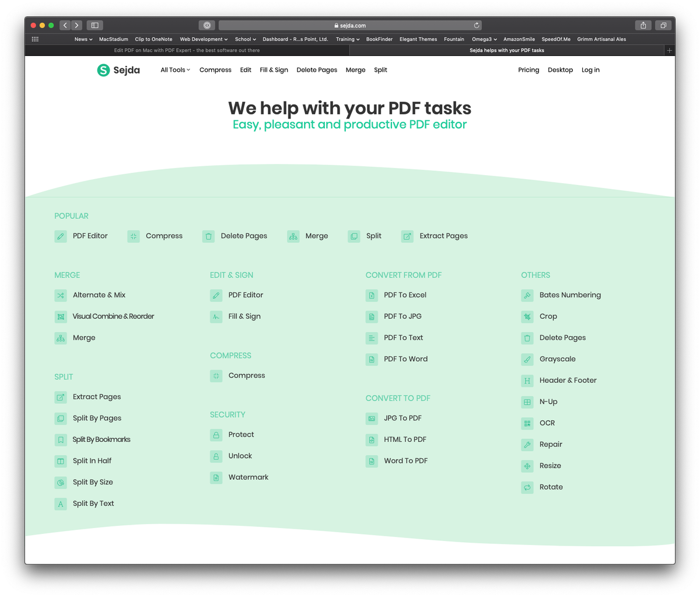Click the PDF Editor pencil icon under Popular
This screenshot has height=597, width=700.
click(61, 236)
